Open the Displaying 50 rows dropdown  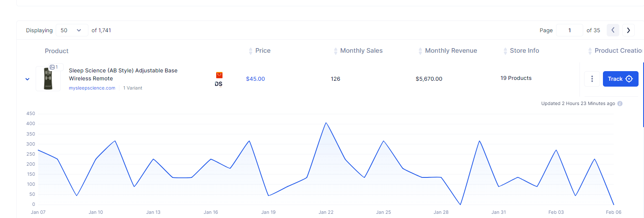[72, 30]
